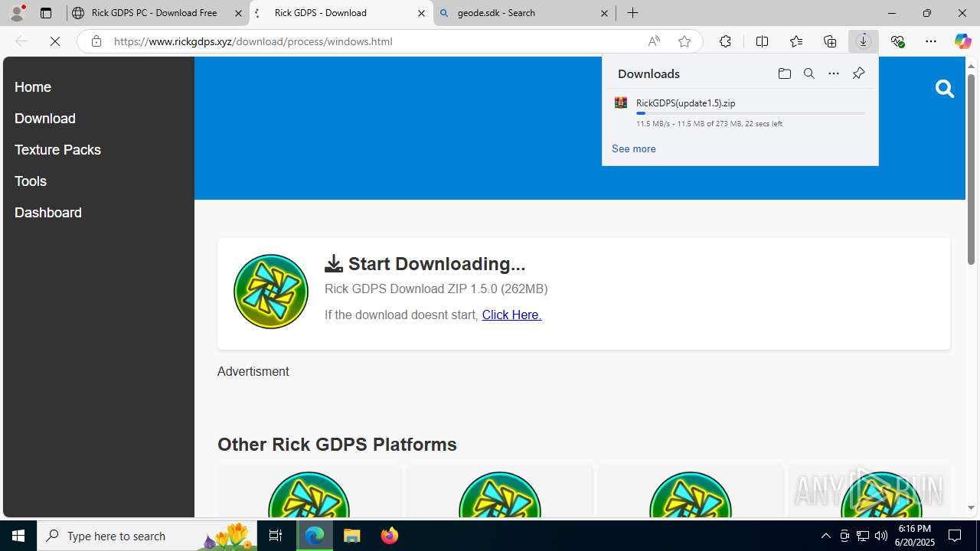Open the second platform card thumbnail
This screenshot has height=551, width=980.
click(x=500, y=495)
